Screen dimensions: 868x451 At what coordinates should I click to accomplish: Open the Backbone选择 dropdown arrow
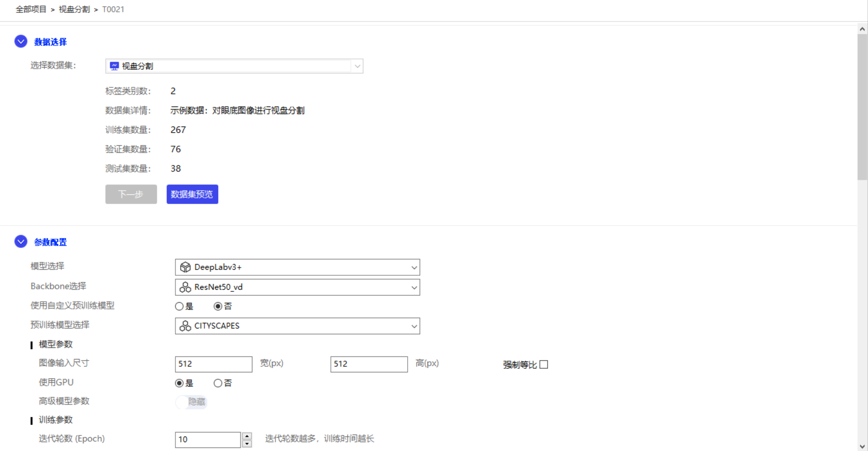pos(414,287)
